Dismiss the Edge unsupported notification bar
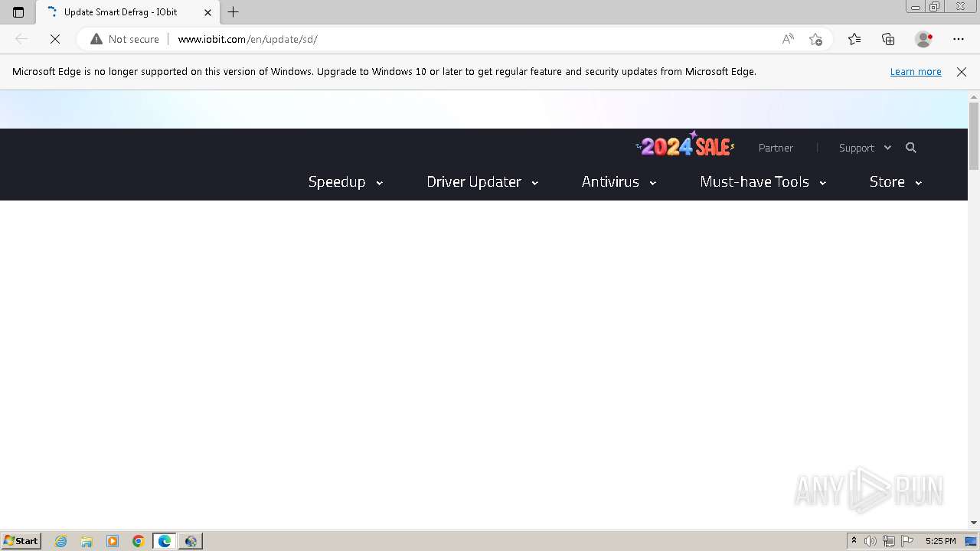The image size is (980, 551). [x=962, y=71]
